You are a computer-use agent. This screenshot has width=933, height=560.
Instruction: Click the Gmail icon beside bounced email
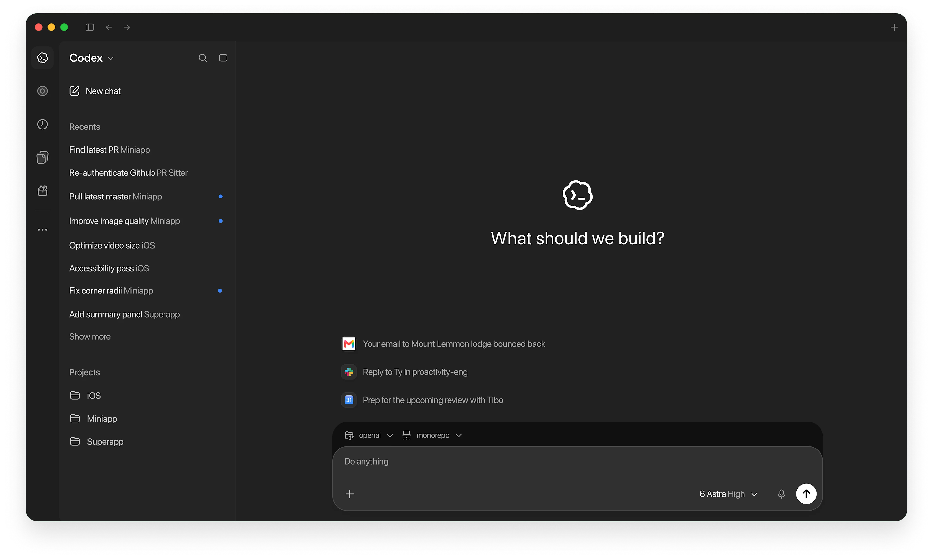[x=349, y=344]
